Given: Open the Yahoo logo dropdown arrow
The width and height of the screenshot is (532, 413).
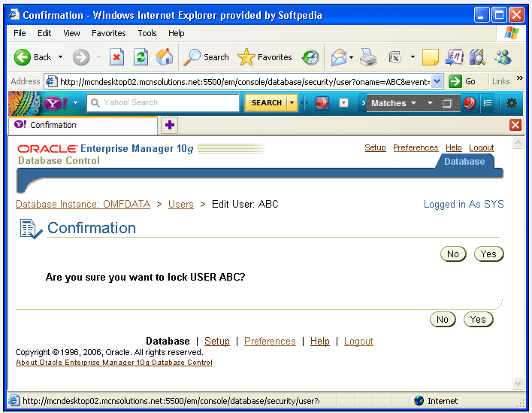Looking at the screenshot, I should pos(75,103).
